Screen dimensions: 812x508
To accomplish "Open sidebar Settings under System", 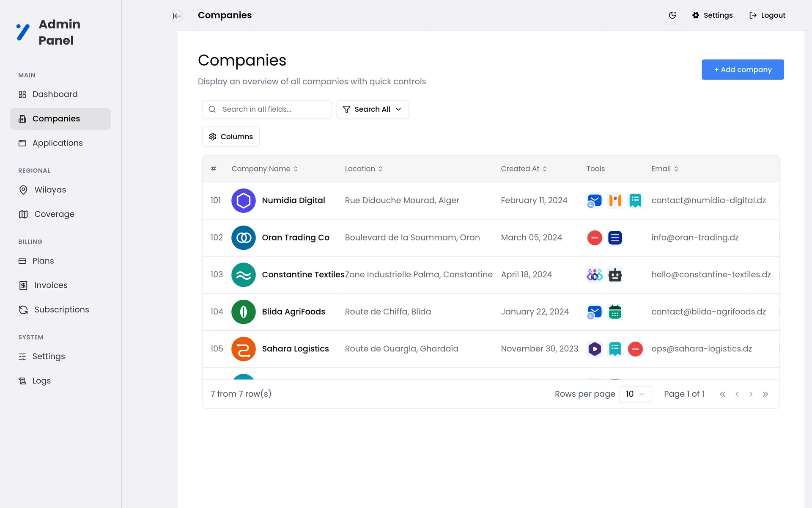I will (x=60, y=356).
